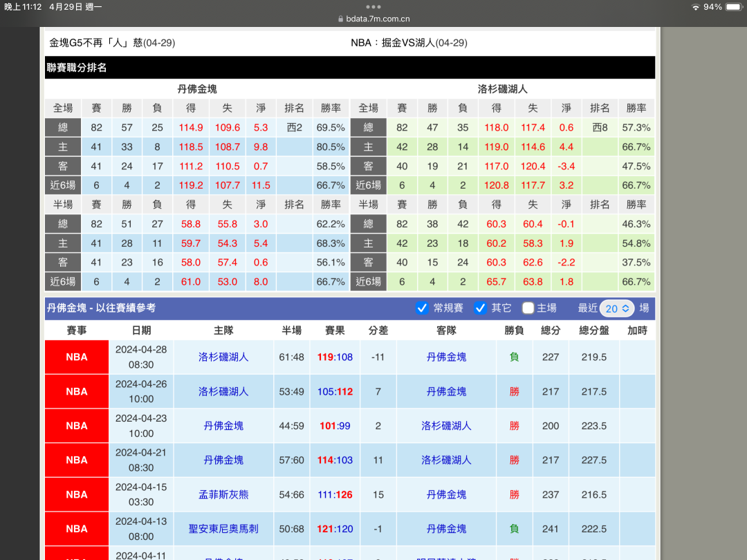Viewport: 747px width, 560px height.
Task: Open 聖安東尼奧馬刺 team link
Action: (x=223, y=529)
